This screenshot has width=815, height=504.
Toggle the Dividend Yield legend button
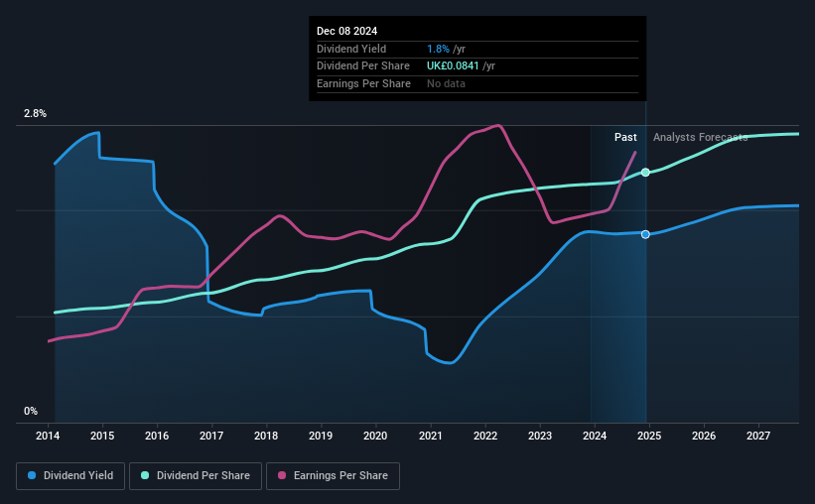pos(70,476)
